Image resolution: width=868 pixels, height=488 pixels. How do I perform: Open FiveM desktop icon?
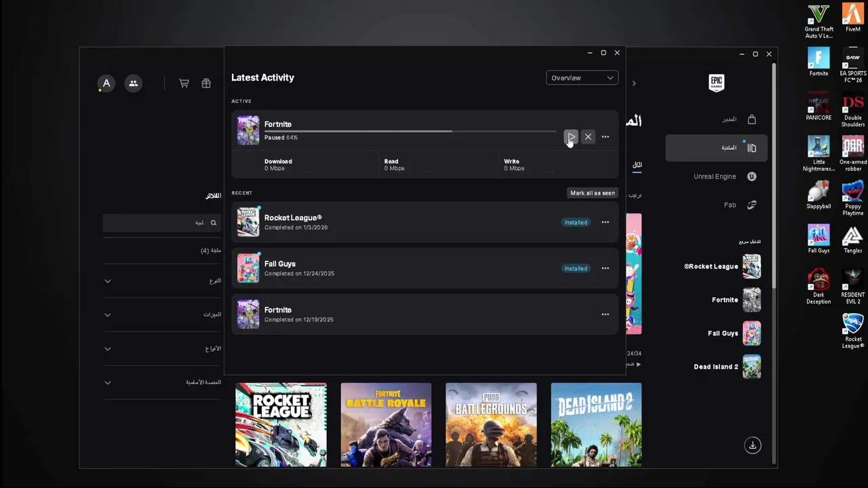click(852, 18)
